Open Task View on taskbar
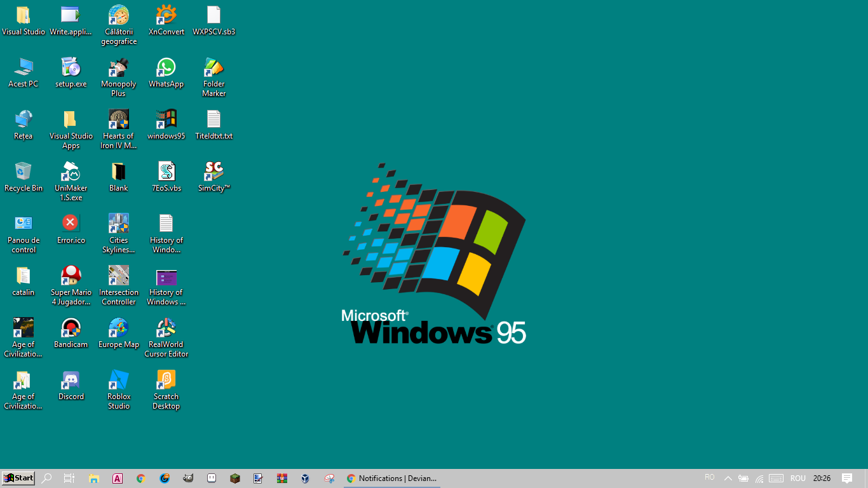The height and width of the screenshot is (488, 868). pyautogui.click(x=69, y=478)
